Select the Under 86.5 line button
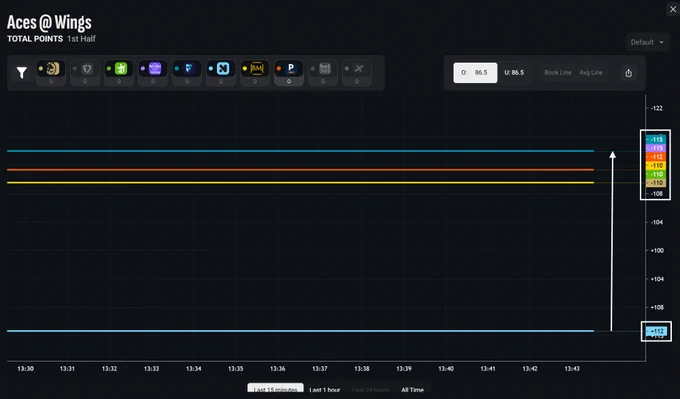The width and height of the screenshot is (680, 399). pyautogui.click(x=514, y=72)
